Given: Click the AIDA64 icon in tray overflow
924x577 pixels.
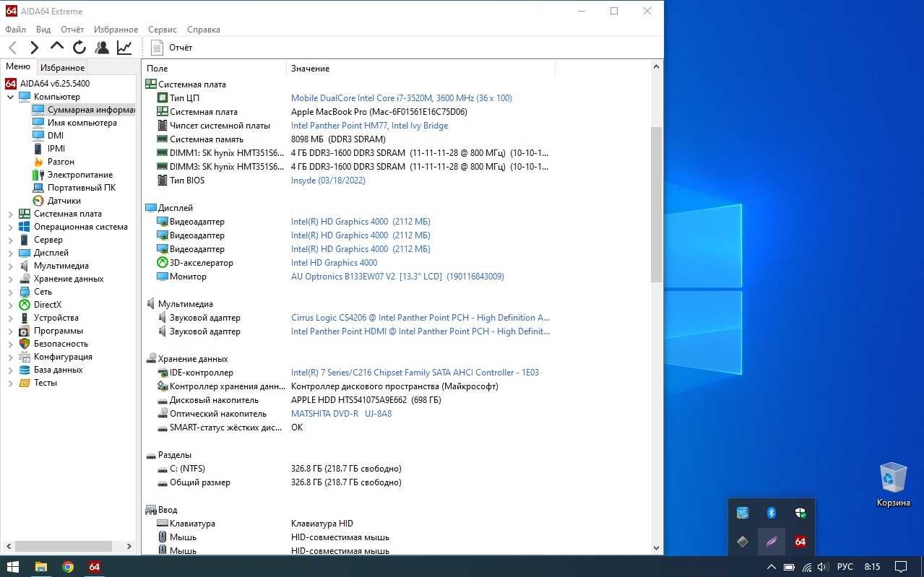Looking at the screenshot, I should [x=800, y=542].
